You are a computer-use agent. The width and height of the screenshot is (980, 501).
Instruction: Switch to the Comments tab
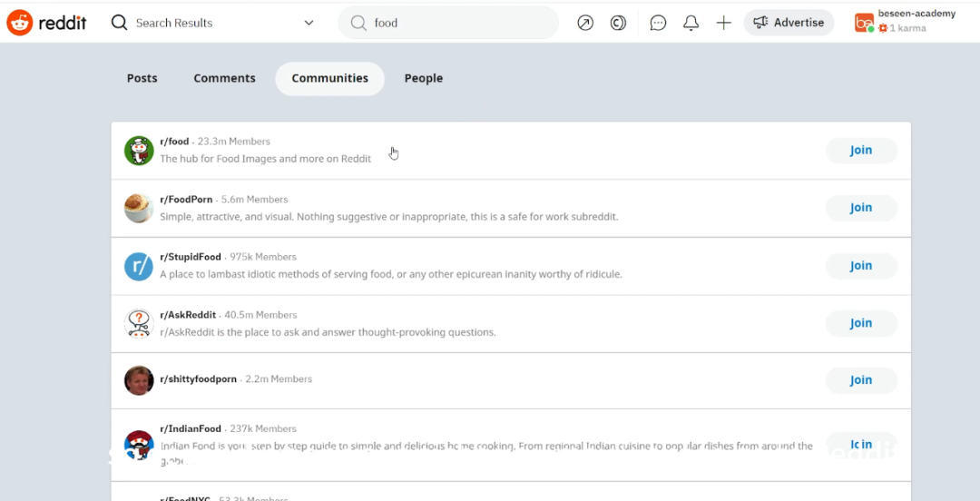pyautogui.click(x=224, y=78)
